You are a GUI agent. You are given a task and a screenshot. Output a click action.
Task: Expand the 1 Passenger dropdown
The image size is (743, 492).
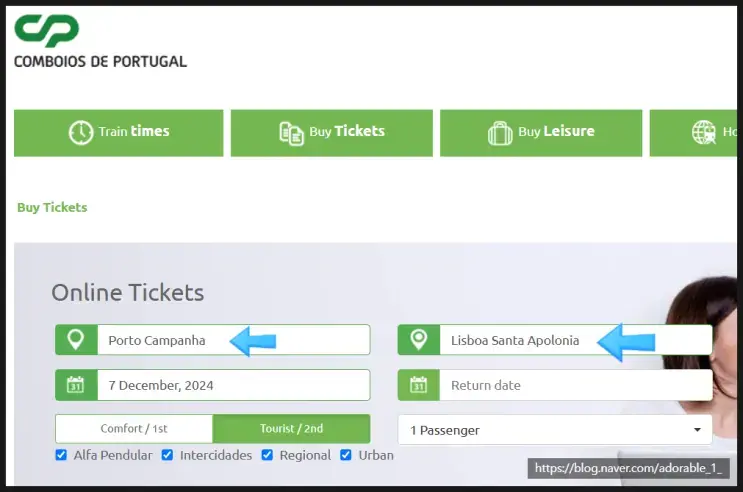[555, 430]
